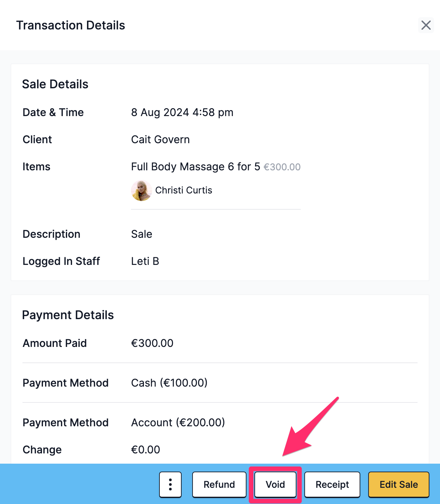Close the Transaction Details dialog
The image size is (440, 504).
click(x=426, y=25)
